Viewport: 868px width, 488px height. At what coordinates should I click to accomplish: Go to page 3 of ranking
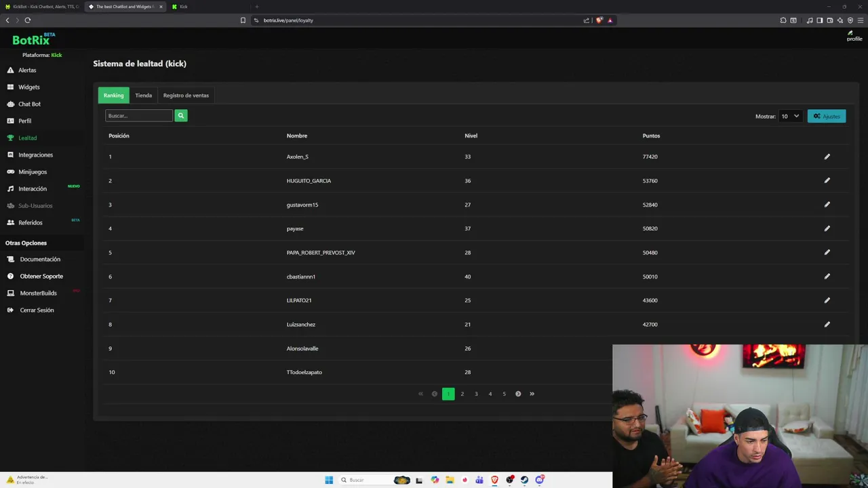pos(476,394)
